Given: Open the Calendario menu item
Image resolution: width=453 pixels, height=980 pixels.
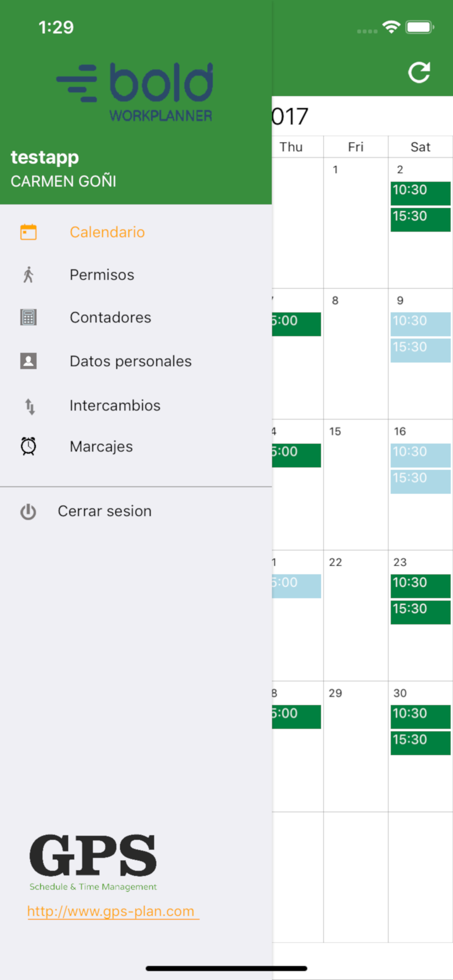Looking at the screenshot, I should point(107,232).
